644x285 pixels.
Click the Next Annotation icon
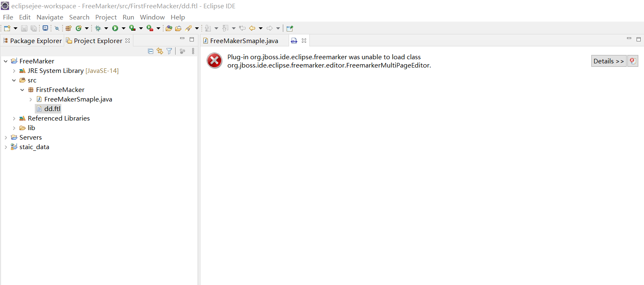pyautogui.click(x=208, y=28)
